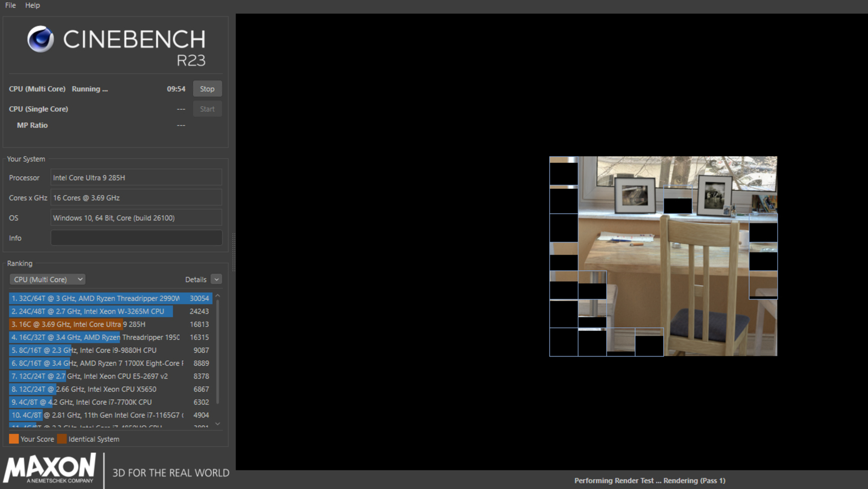
Task: Click the ranking list vertical scrollbar
Action: coord(218,351)
